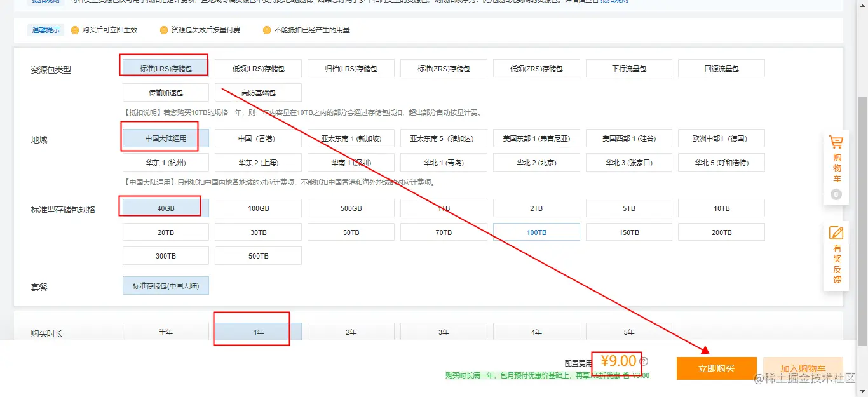Image resolution: width=868 pixels, height=397 pixels.
Task: Choose 中国大陆通用 region
Action: pyautogui.click(x=166, y=138)
